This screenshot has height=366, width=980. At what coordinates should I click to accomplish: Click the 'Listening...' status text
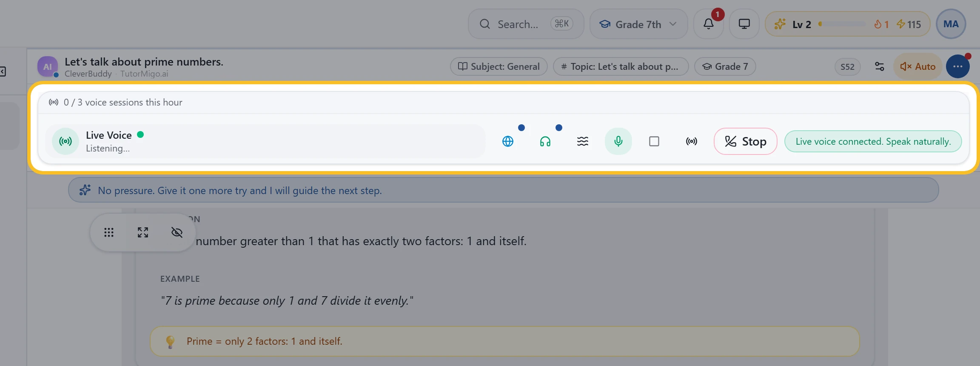tap(108, 148)
